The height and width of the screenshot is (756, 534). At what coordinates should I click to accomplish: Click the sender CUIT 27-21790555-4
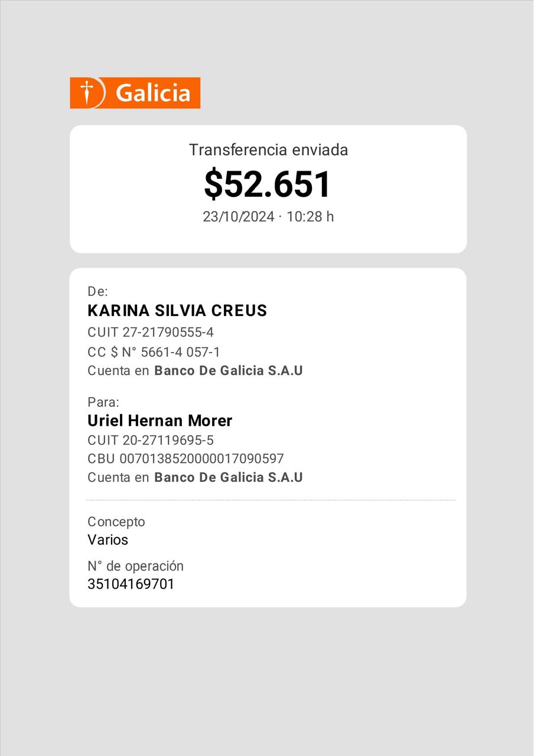click(151, 332)
